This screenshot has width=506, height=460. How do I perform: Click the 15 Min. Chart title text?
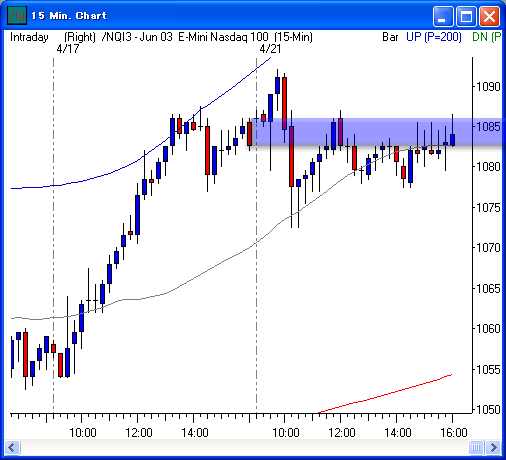69,16
